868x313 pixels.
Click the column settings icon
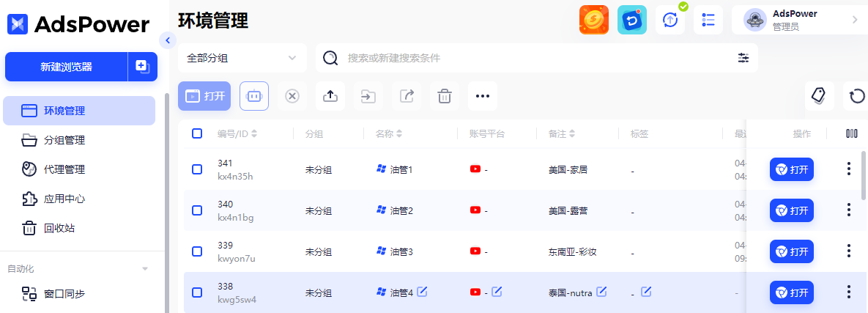click(851, 133)
